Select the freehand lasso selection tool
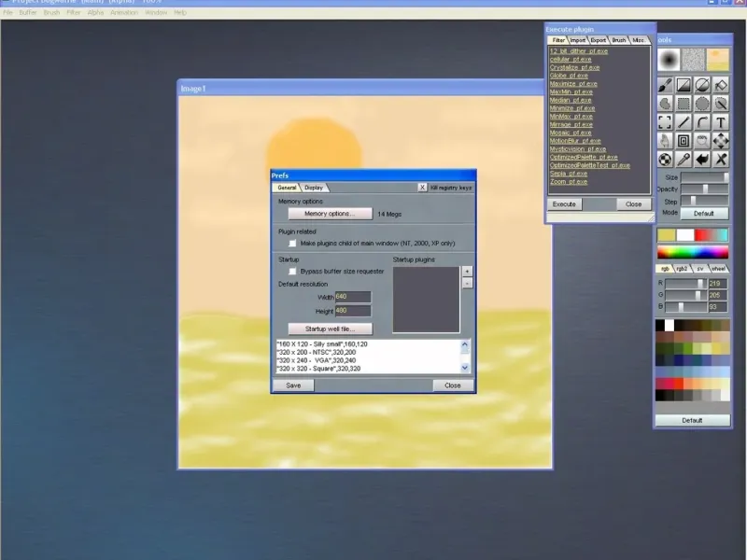 665,104
